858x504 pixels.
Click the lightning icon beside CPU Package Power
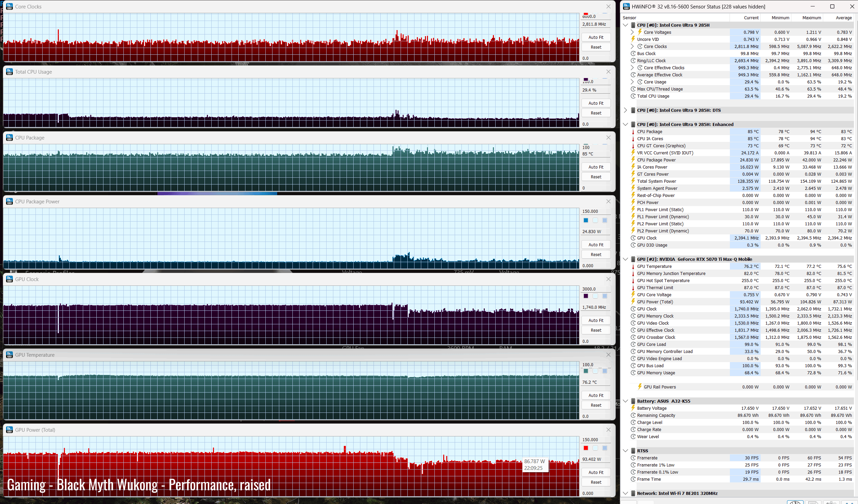coord(633,160)
